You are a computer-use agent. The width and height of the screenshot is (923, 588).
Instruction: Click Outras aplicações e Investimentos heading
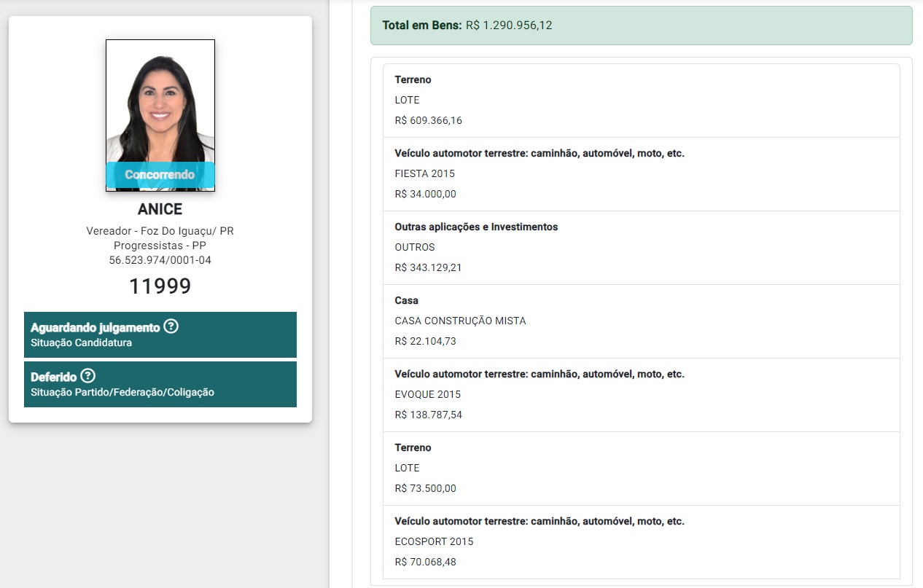point(476,227)
